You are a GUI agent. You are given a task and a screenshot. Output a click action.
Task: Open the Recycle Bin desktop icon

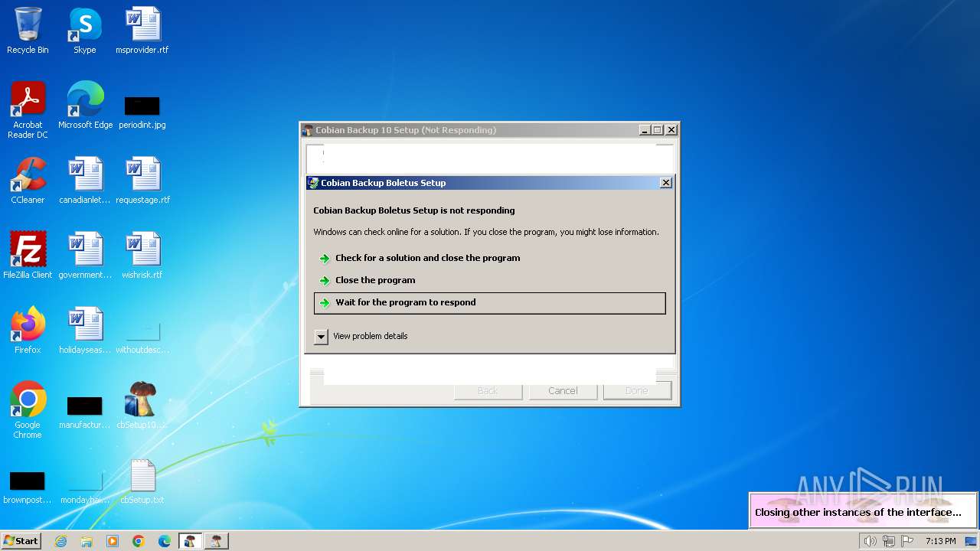coord(28,31)
